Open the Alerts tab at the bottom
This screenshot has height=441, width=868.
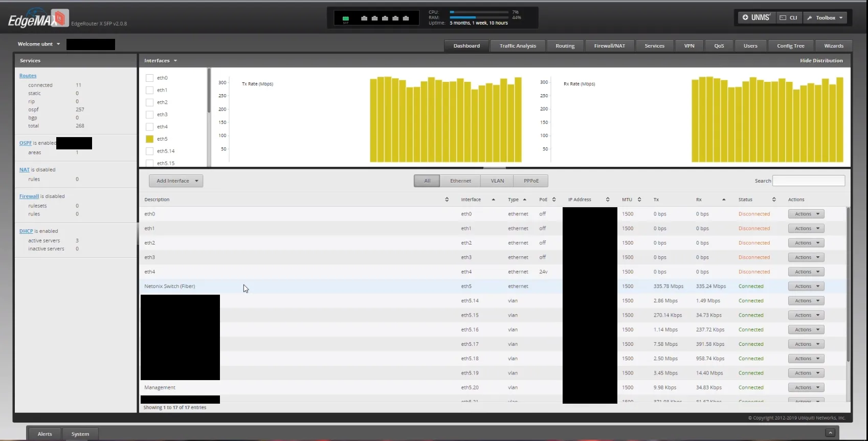pos(44,434)
